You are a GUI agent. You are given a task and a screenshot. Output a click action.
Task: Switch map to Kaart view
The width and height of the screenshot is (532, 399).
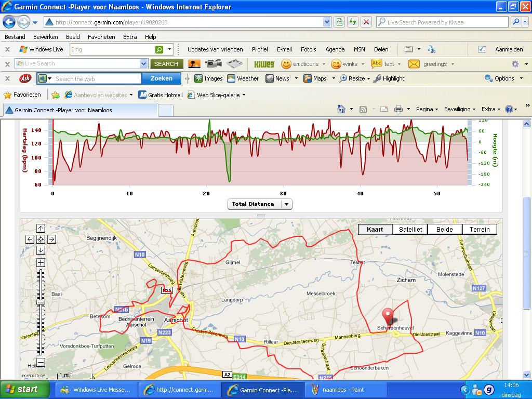(x=375, y=229)
